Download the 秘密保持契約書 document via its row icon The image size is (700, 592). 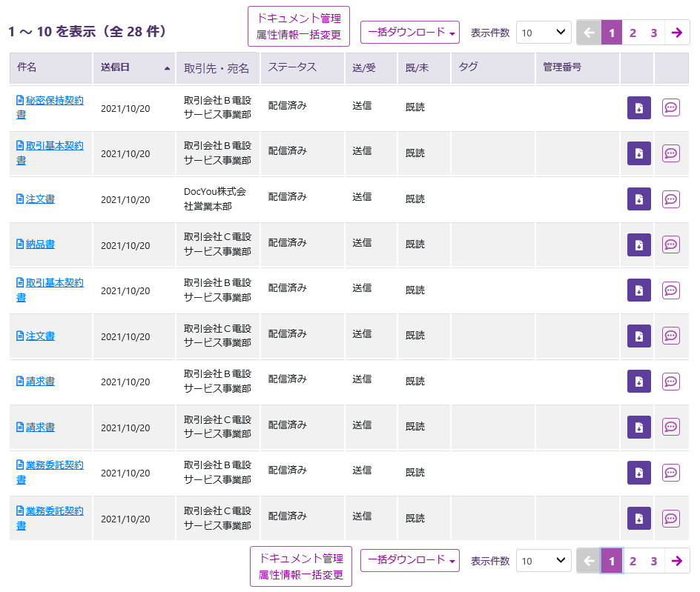click(638, 107)
